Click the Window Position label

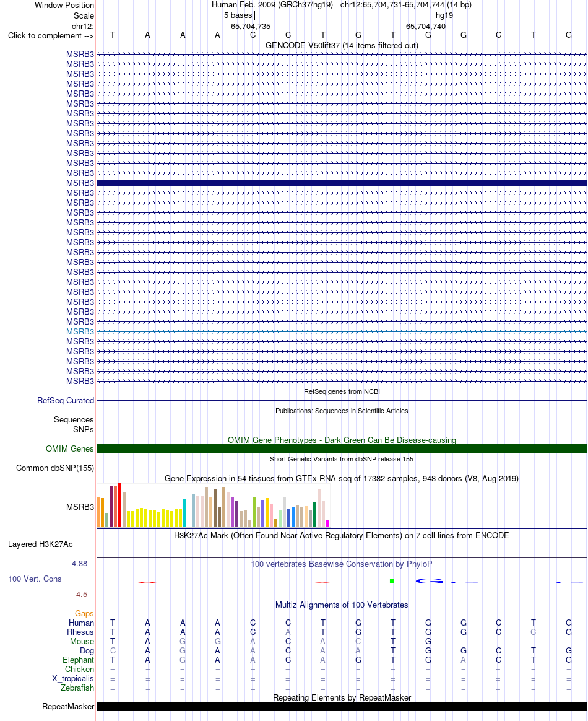tap(64, 6)
